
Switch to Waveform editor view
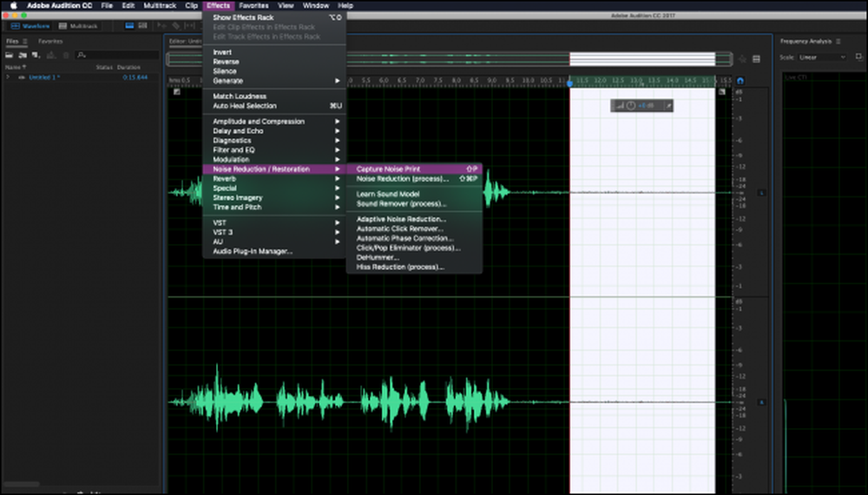(30, 26)
